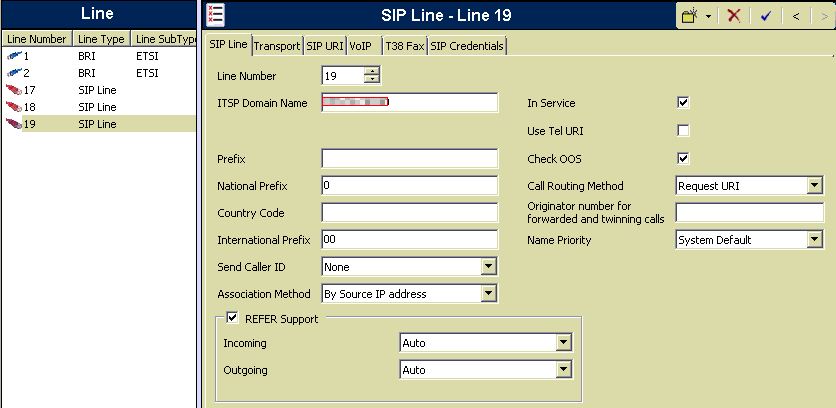Open the SIP Credentials tab
This screenshot has height=408, width=836.
467,46
